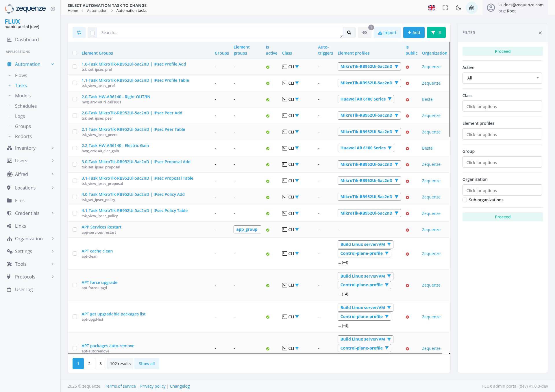Run the search with the magnifier icon
This screenshot has height=392, width=555.
349,32
